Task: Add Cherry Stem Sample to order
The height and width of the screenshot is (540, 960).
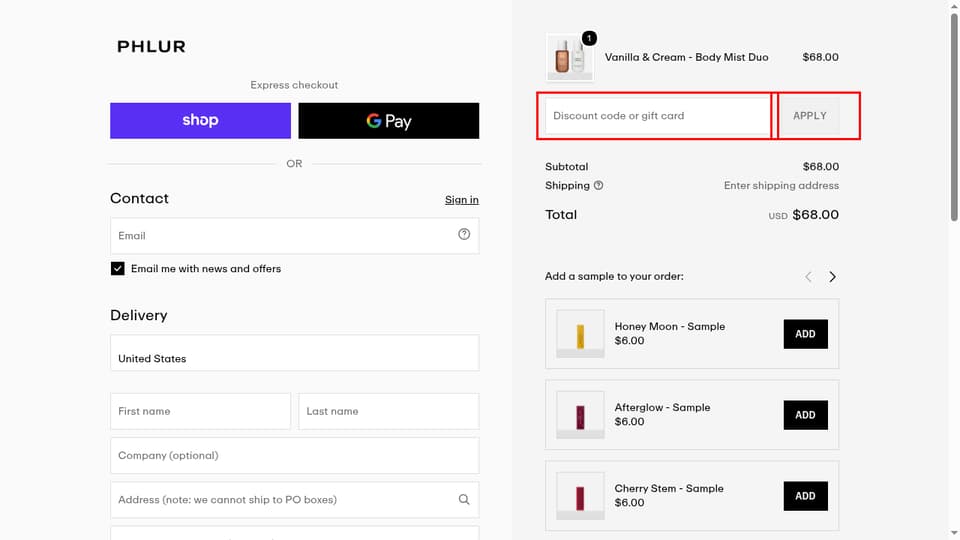Action: pyautogui.click(x=805, y=496)
